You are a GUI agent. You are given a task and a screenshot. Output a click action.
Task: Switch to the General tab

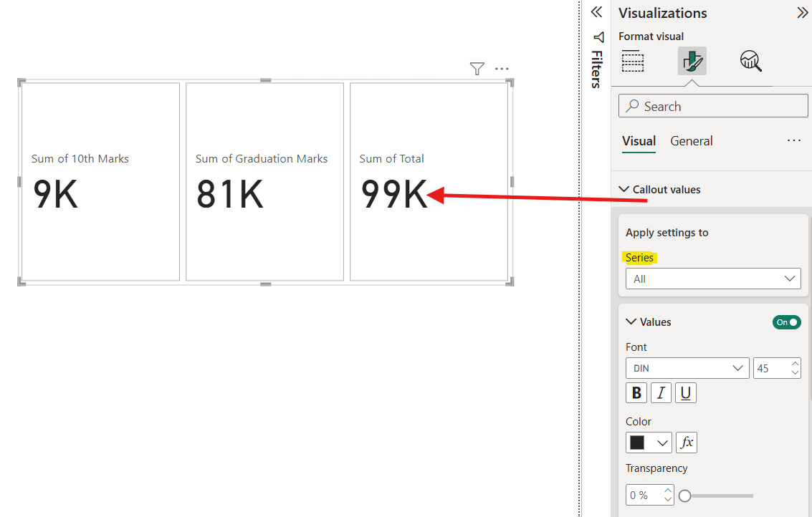point(691,141)
